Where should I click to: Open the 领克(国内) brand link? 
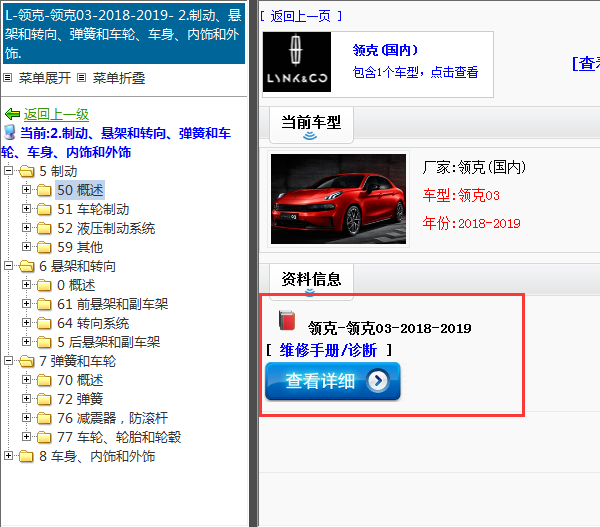385,50
